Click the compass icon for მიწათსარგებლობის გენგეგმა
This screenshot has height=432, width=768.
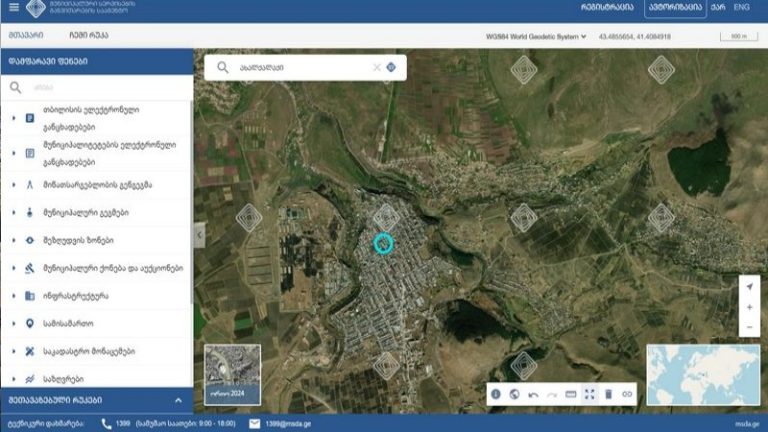click(30, 185)
